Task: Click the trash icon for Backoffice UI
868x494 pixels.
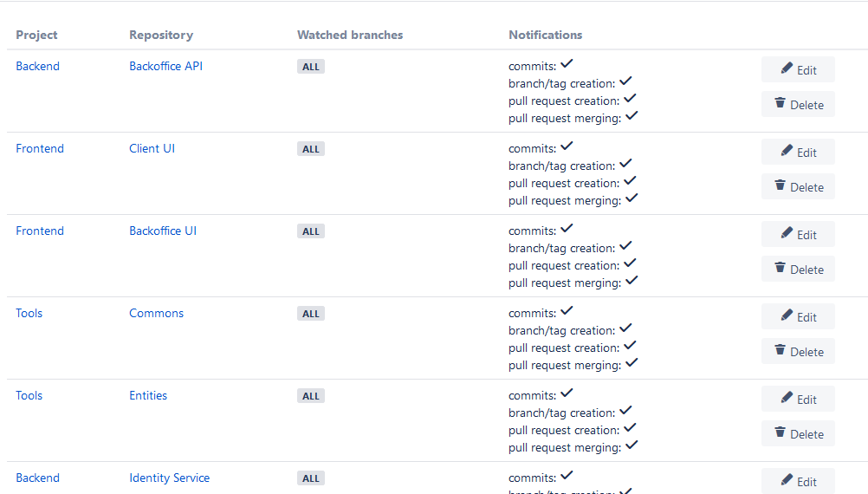Action: click(781, 268)
